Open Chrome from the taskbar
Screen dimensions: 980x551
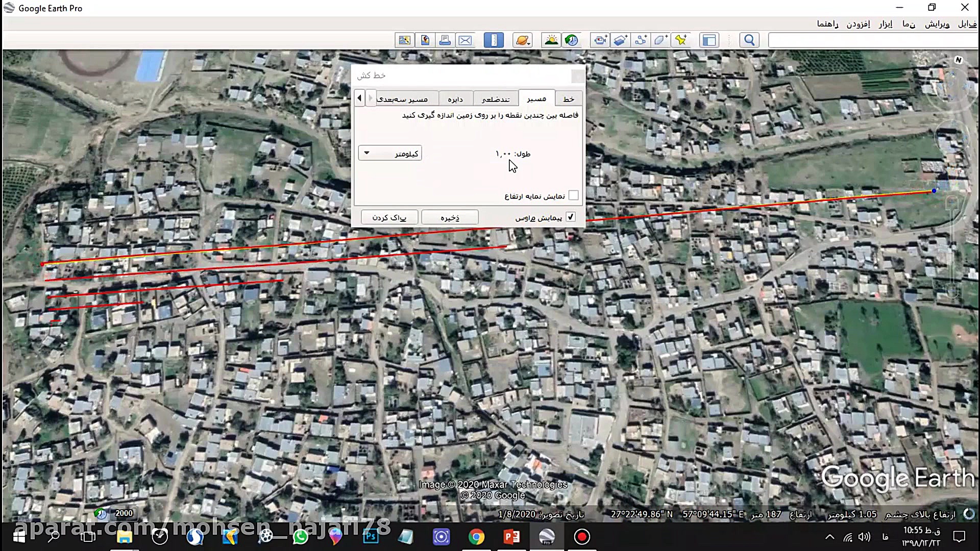[x=477, y=537]
